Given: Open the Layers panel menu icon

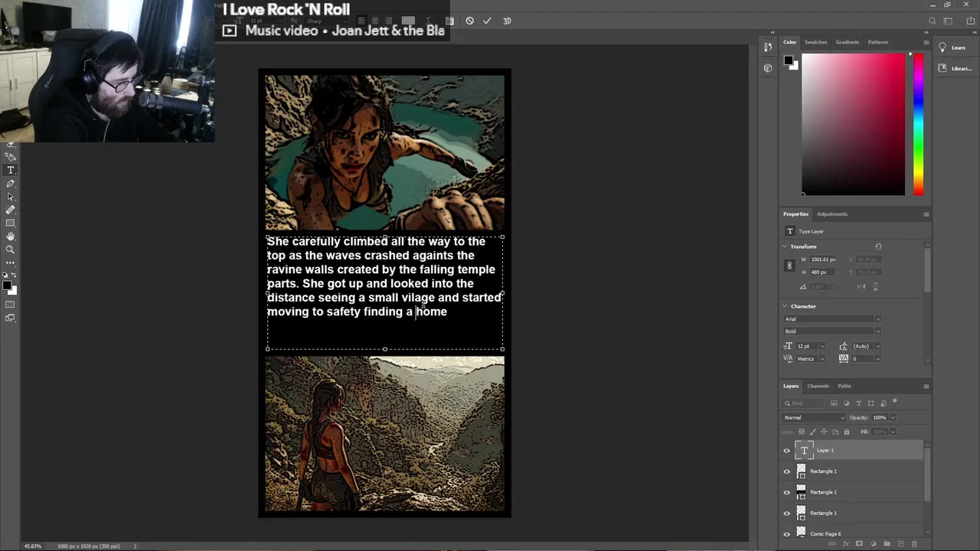Looking at the screenshot, I should click(926, 386).
